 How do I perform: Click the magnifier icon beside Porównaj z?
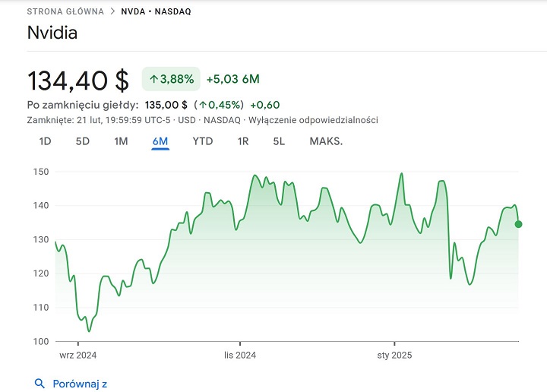(x=40, y=384)
